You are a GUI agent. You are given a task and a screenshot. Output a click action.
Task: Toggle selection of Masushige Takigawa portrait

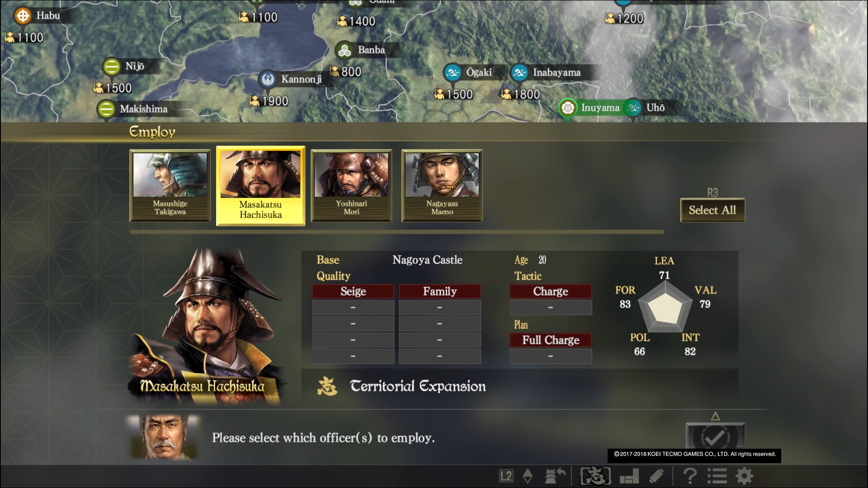[170, 185]
